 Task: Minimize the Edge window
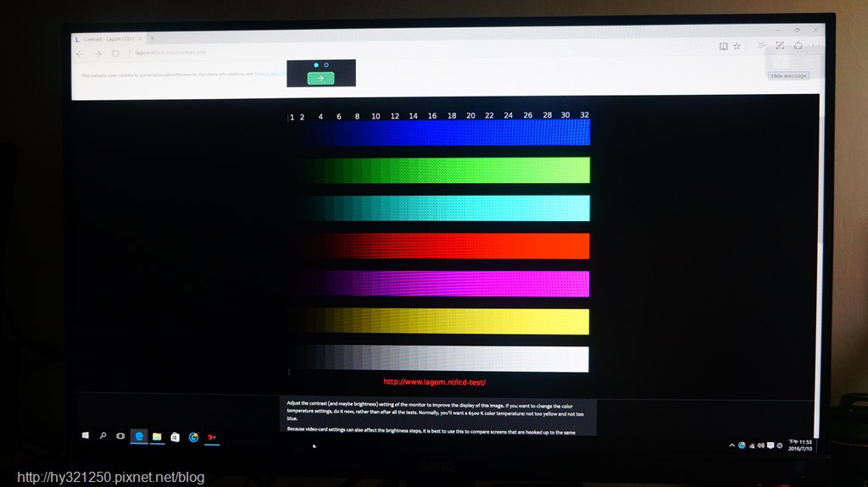tap(778, 30)
